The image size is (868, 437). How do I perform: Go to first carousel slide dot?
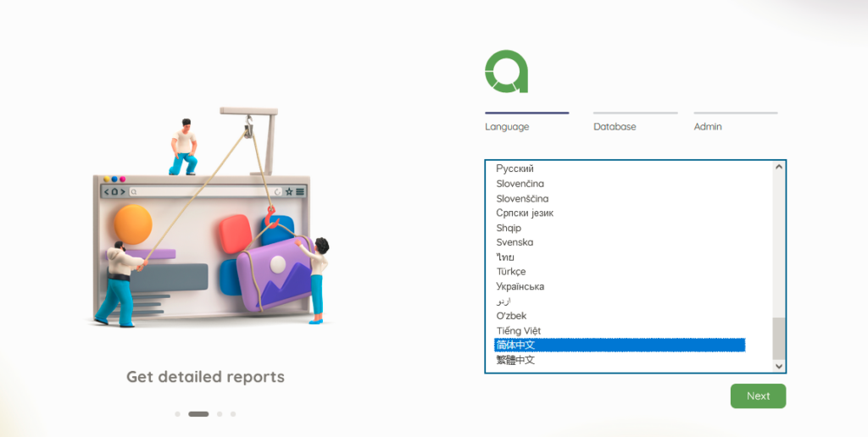pos(177,414)
